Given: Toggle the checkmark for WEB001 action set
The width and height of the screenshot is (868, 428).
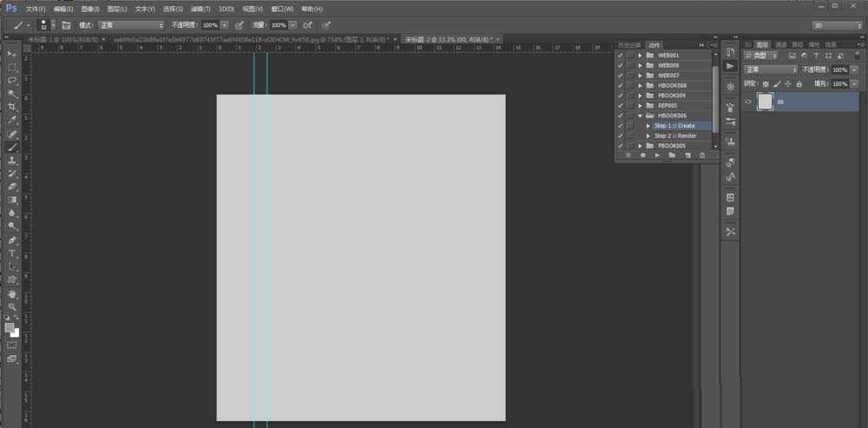Looking at the screenshot, I should pos(619,56).
